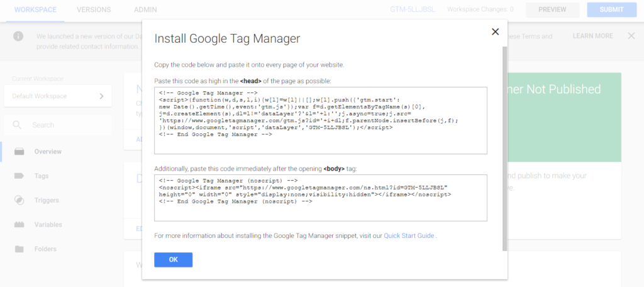
Task: Expand the Default Workspace selector chevron
Action: point(101,96)
